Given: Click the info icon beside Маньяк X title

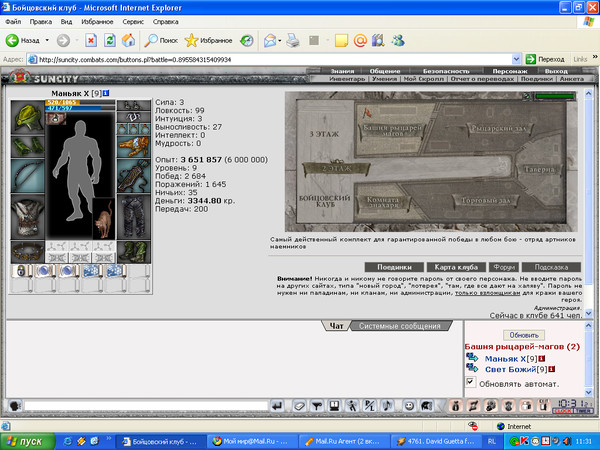Looking at the screenshot, I should [106, 93].
